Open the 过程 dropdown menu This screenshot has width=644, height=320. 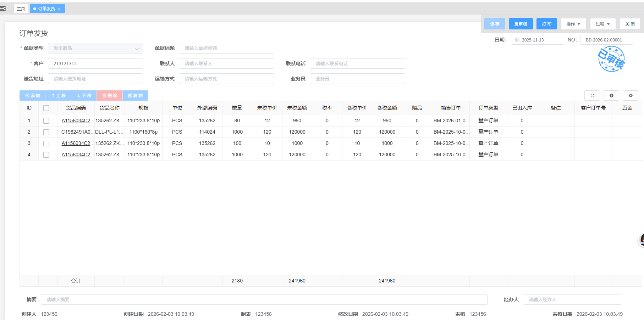(602, 24)
